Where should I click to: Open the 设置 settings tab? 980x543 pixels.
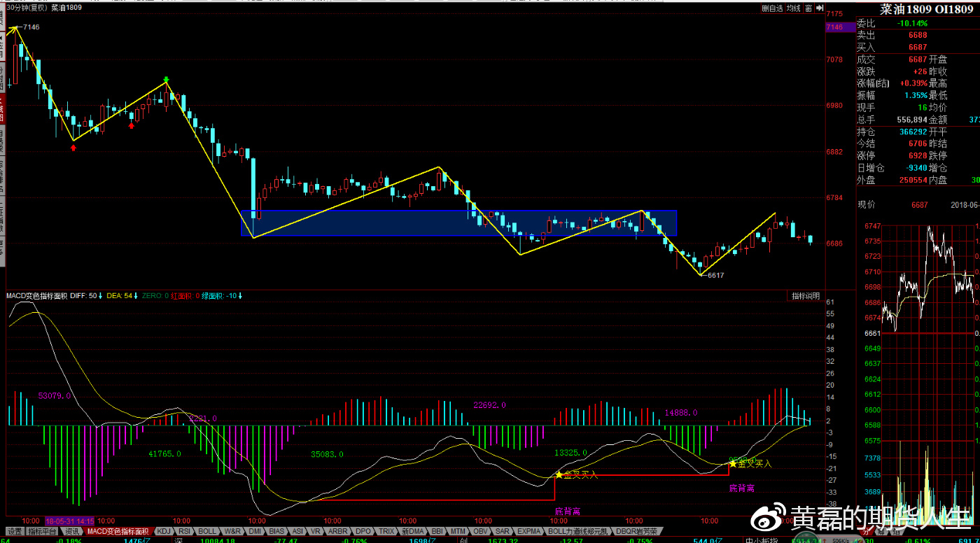click(13, 531)
